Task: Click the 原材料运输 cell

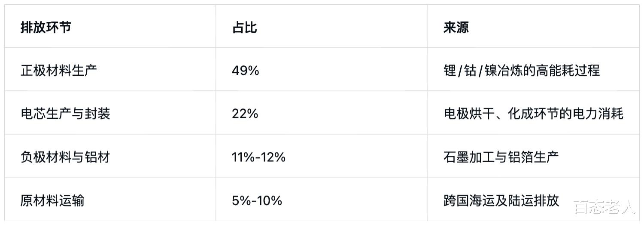Action: pos(52,200)
